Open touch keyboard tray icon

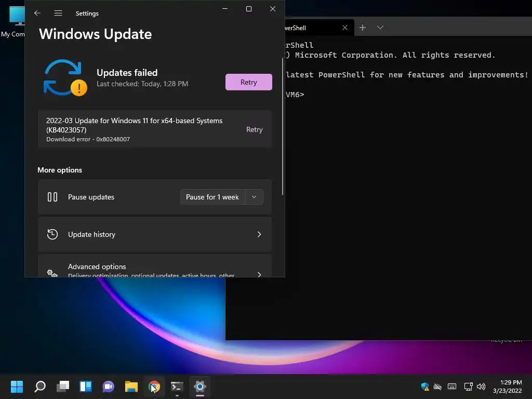tap(452, 387)
